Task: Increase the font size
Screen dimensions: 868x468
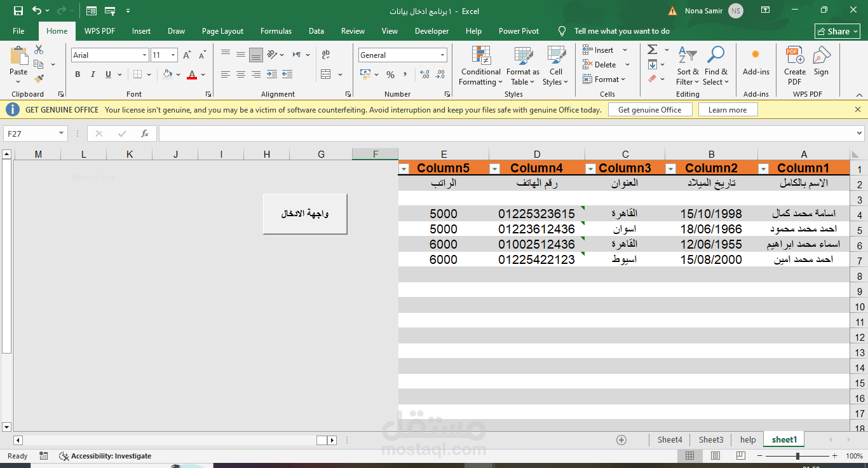Action: [x=188, y=55]
